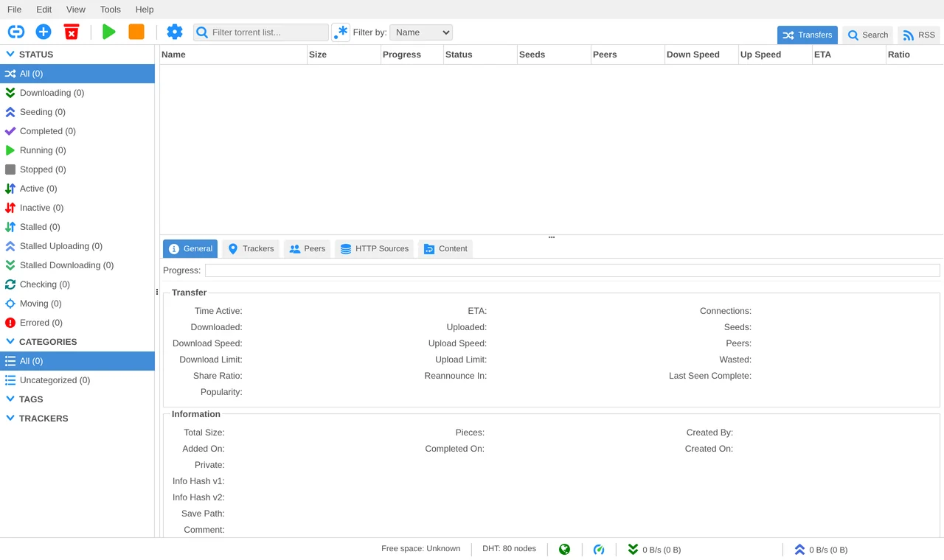
Task: Toggle the regex filter asterisk button
Action: (341, 32)
